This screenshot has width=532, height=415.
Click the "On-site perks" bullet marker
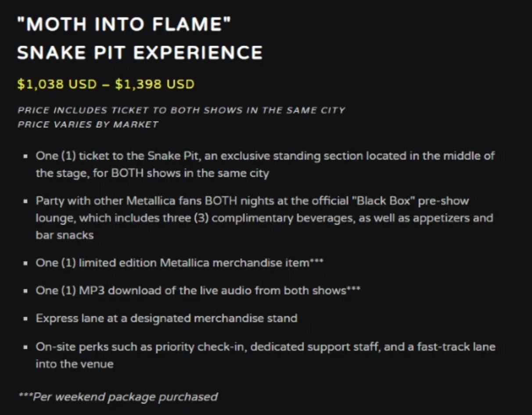(x=26, y=347)
